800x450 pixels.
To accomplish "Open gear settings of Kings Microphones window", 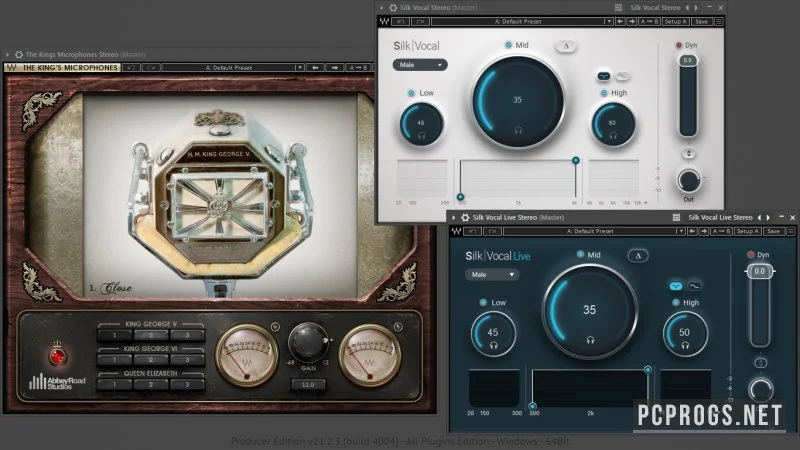I will tap(19, 54).
